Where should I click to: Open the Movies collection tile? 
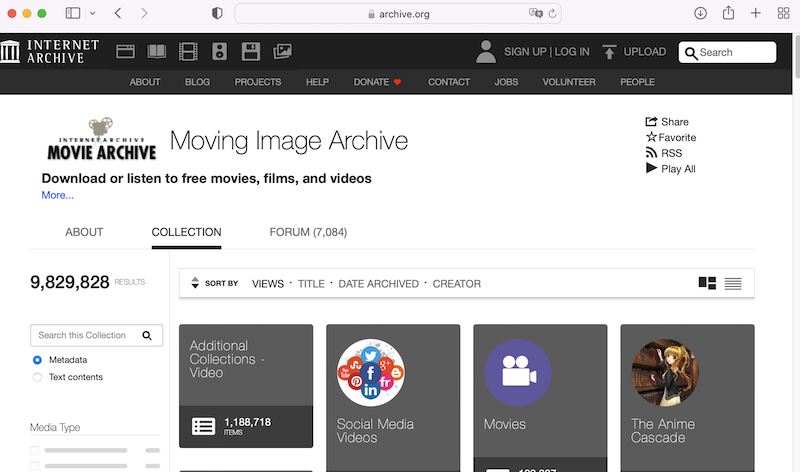coord(540,398)
